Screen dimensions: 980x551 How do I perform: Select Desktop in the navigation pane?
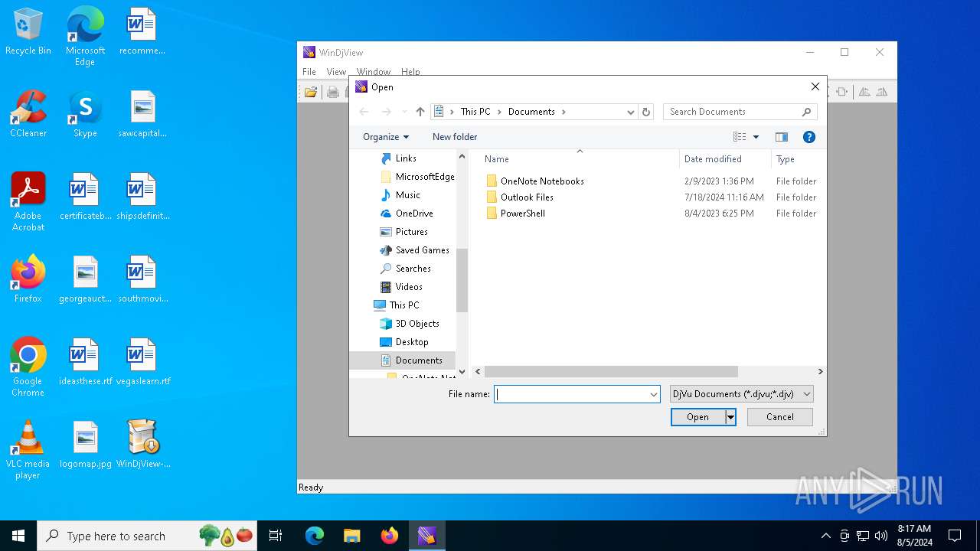[412, 342]
